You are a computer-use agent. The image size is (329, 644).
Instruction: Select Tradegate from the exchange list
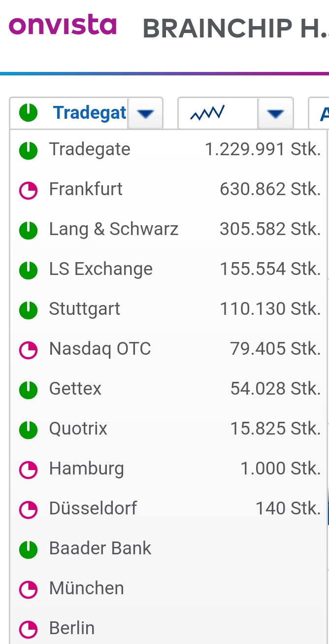point(90,149)
